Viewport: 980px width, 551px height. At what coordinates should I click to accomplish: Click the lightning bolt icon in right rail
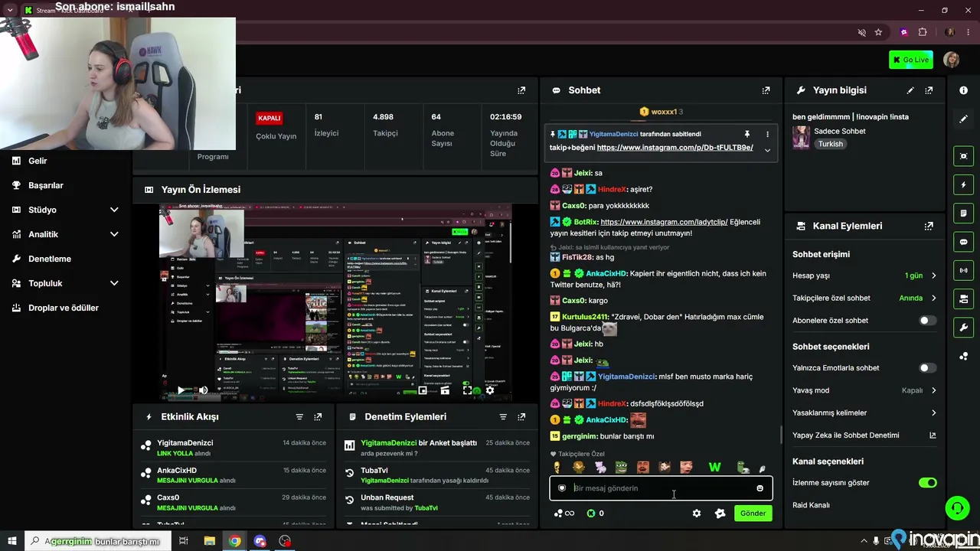click(x=963, y=184)
